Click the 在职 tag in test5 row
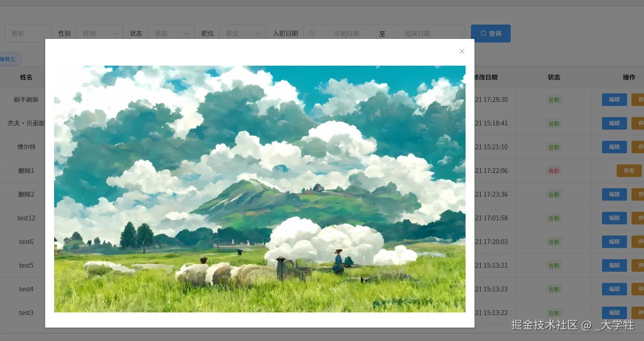644x341 pixels. coord(554,266)
